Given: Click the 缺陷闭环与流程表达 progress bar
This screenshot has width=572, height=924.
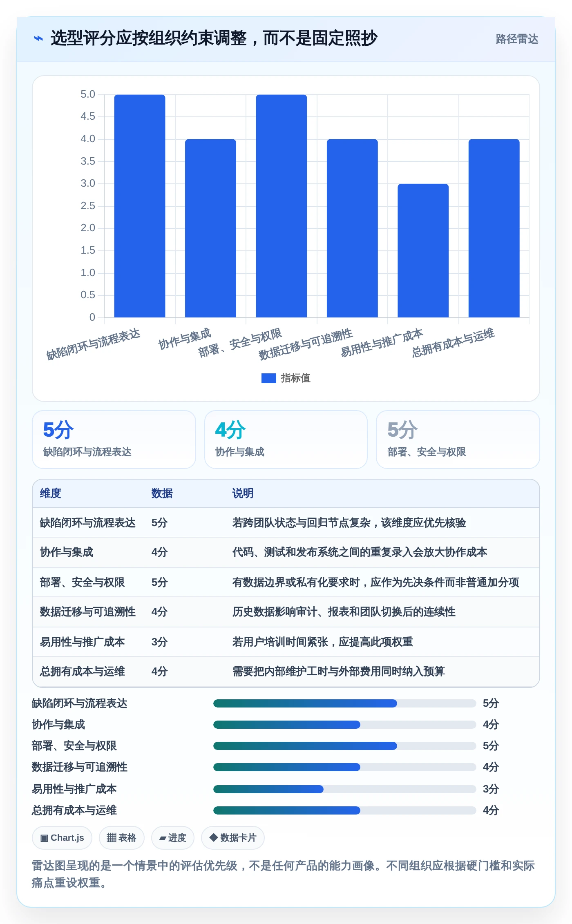Looking at the screenshot, I should 345,703.
